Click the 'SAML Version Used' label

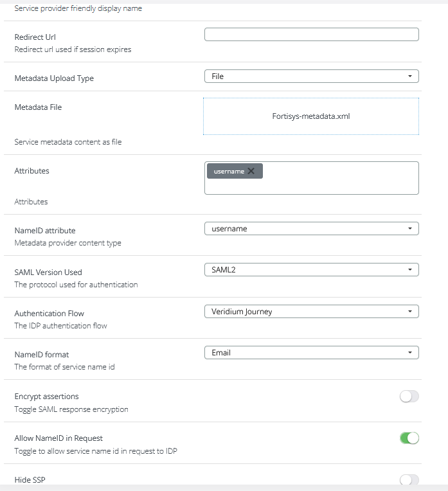pos(48,272)
